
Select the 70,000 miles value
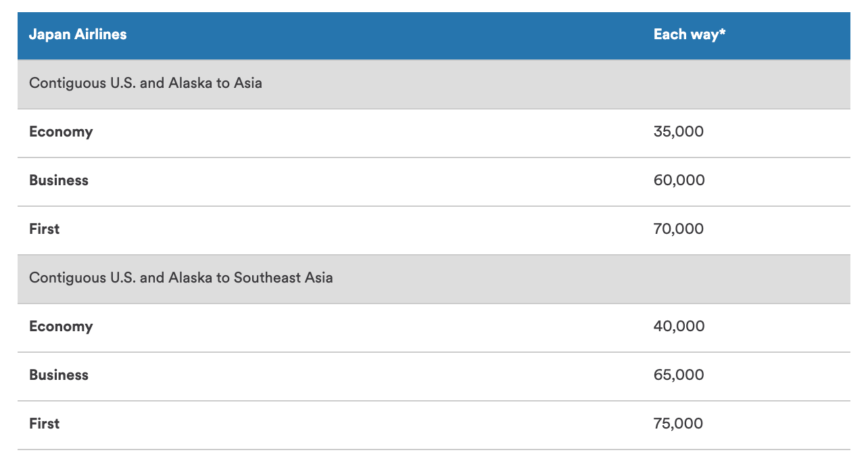pos(678,229)
